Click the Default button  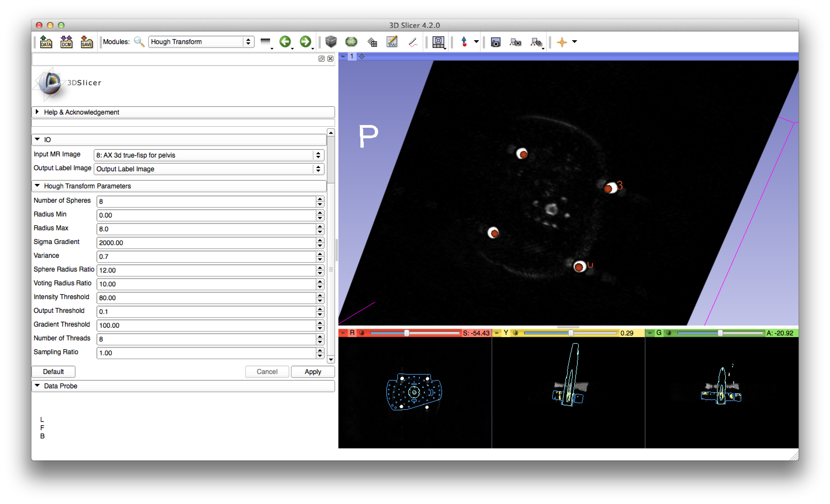pyautogui.click(x=53, y=372)
